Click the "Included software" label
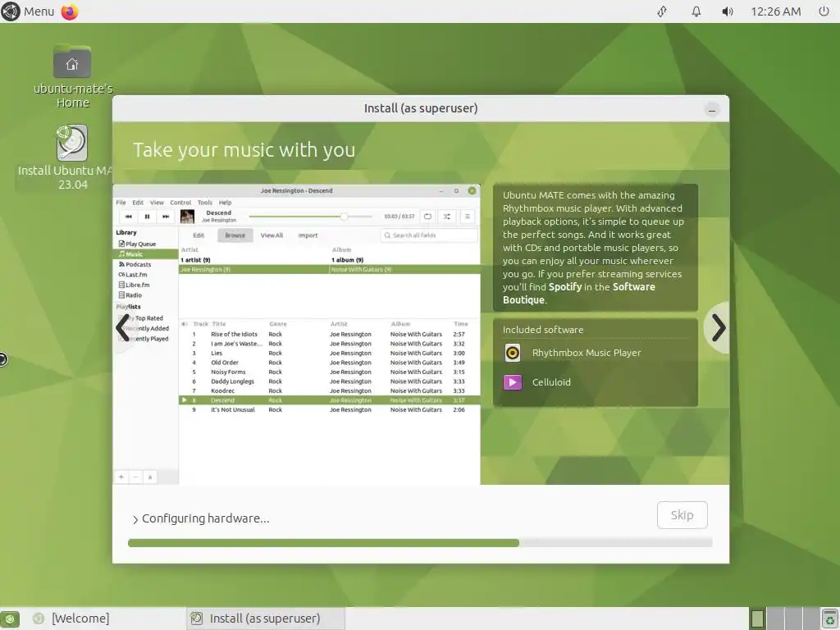 [x=543, y=330]
